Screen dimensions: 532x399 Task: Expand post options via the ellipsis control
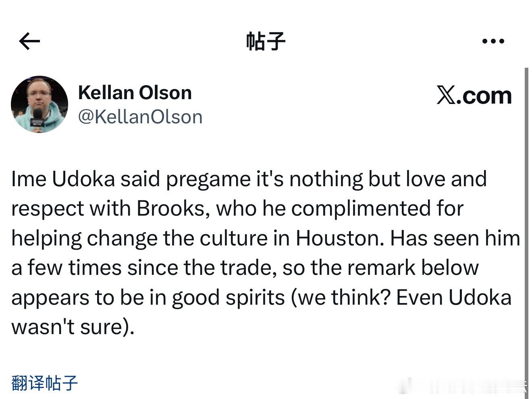(x=493, y=41)
